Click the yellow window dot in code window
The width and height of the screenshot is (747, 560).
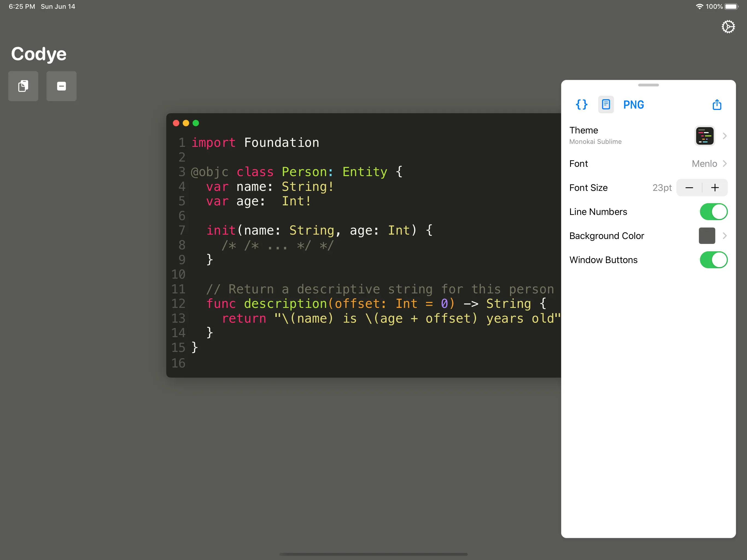[186, 123]
